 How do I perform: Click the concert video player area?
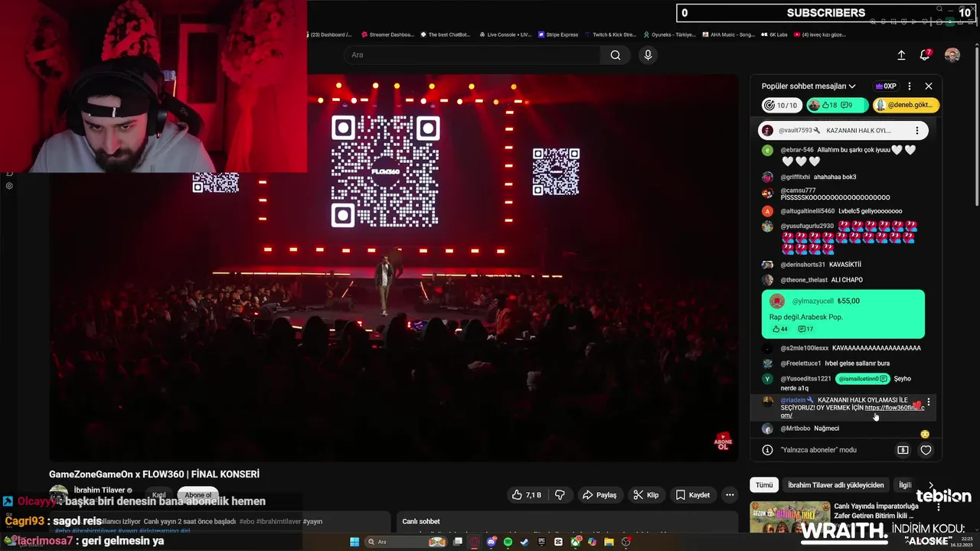[394, 268]
